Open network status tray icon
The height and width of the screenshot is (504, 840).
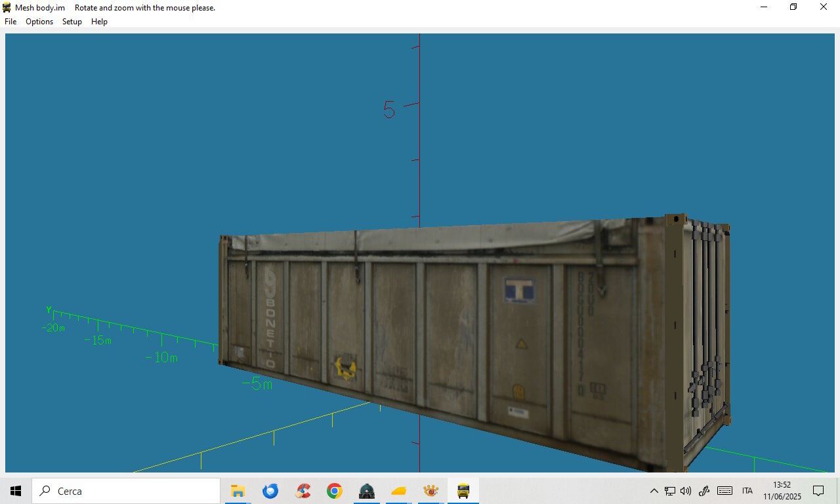pyautogui.click(x=670, y=491)
